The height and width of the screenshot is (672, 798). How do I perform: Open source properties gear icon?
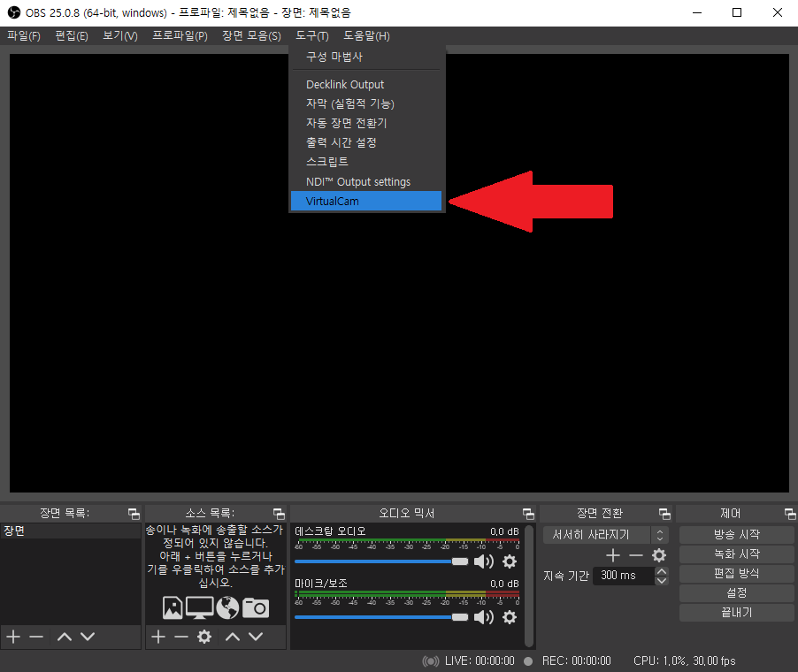click(x=204, y=637)
